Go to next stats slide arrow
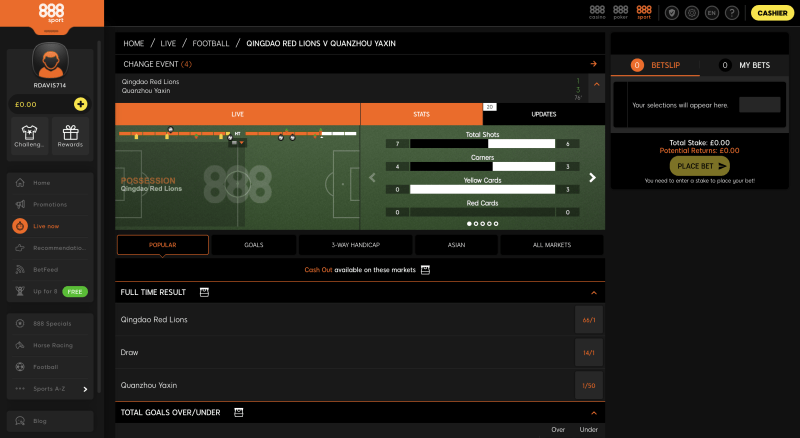The image size is (800, 438). point(592,178)
